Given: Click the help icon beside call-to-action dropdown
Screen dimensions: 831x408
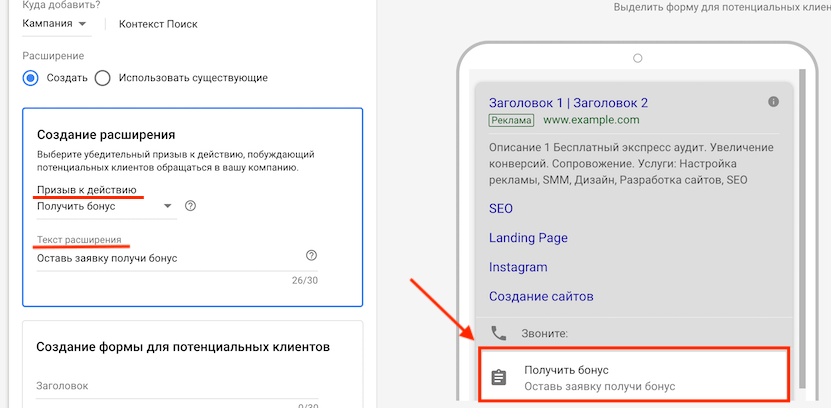Looking at the screenshot, I should pos(191,206).
